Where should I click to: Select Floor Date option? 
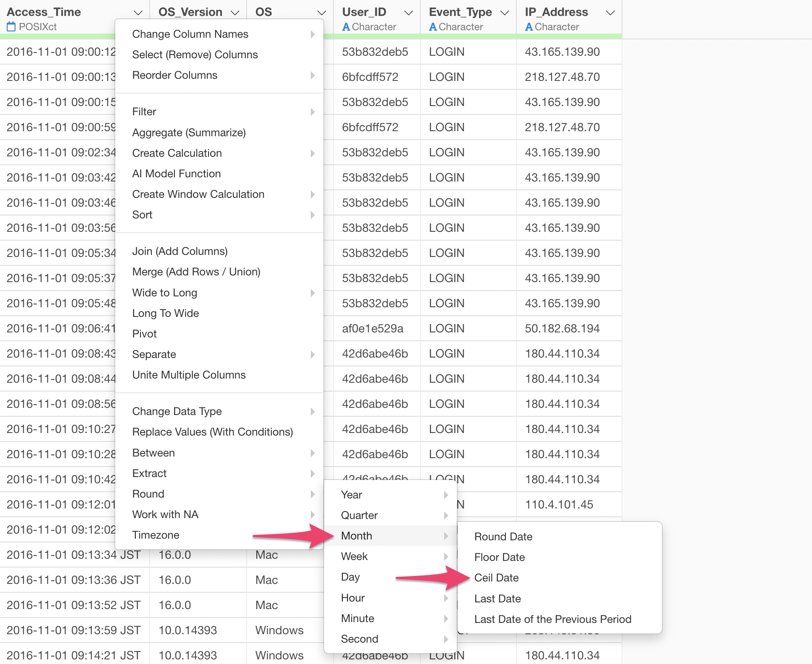(x=499, y=557)
